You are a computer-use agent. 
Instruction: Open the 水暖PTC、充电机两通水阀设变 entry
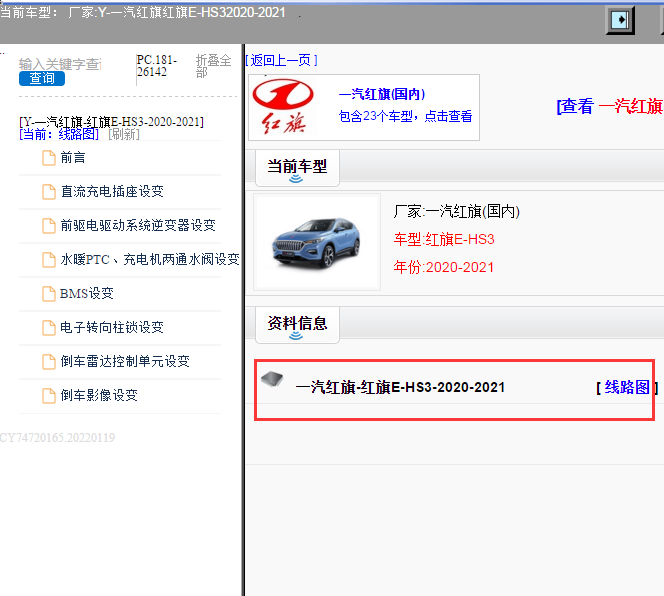coord(150,259)
